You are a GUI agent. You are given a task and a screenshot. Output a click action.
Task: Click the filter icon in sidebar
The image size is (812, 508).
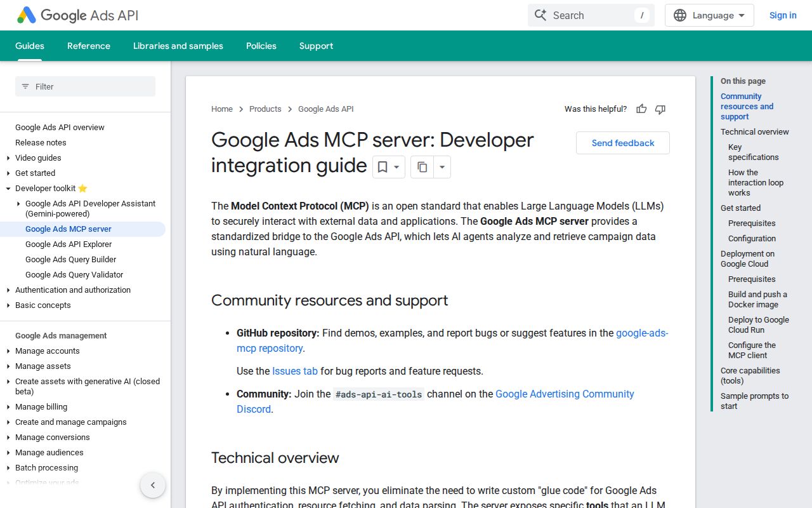click(25, 86)
